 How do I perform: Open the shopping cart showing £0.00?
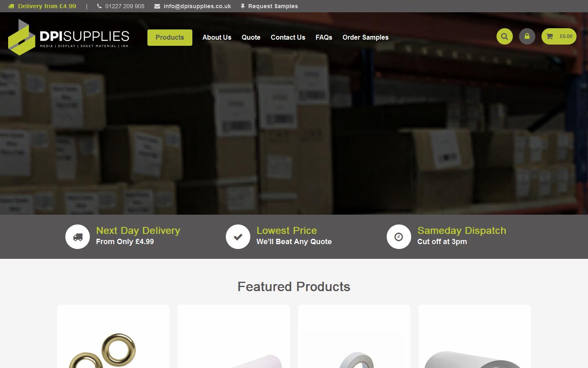pos(559,36)
